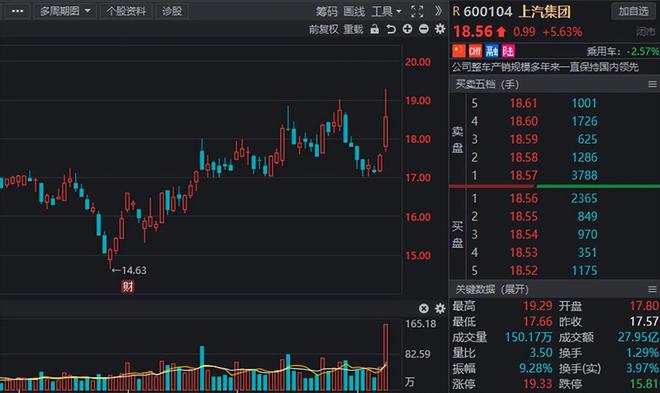The image size is (660, 393).
Task: Zoom in chart with plus icon
Action: pyautogui.click(x=407, y=29)
